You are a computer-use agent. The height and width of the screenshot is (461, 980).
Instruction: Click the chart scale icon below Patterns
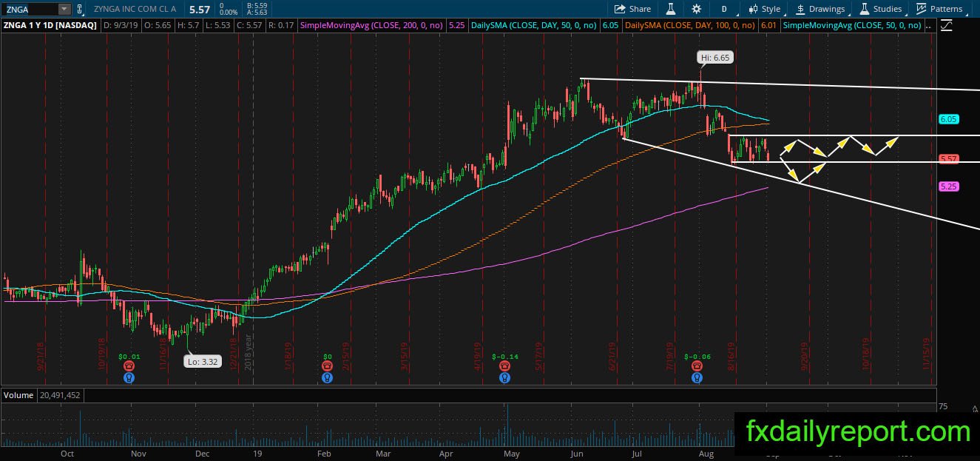point(947,26)
